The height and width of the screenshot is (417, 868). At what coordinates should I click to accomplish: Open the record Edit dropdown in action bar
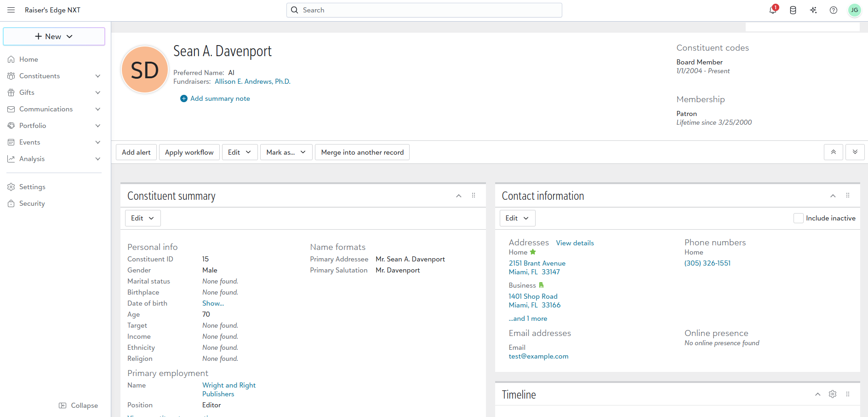[x=240, y=152]
